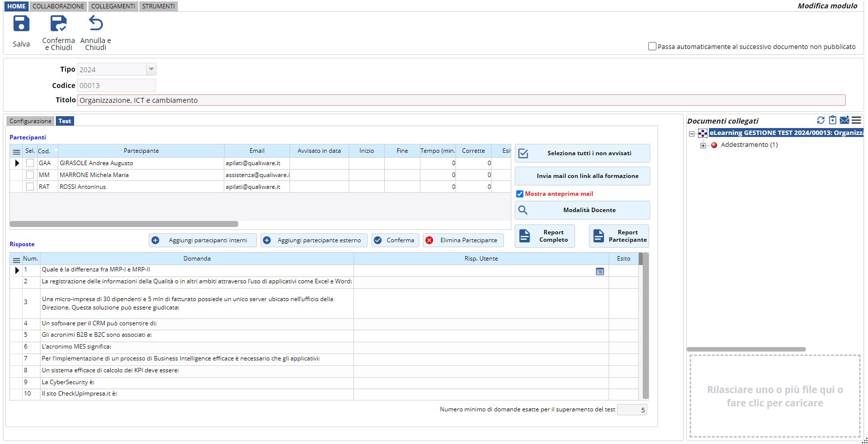Uncheck Mostra anteprima mail
Screen dimensions: 868x444
pos(520,194)
